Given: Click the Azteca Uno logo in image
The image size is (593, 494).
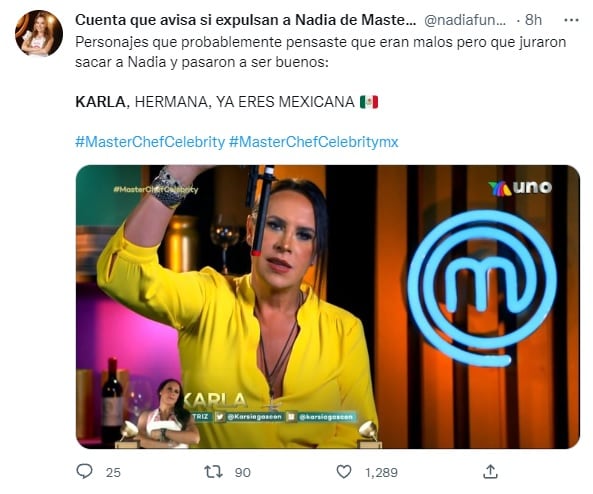Looking at the screenshot, I should (x=520, y=188).
